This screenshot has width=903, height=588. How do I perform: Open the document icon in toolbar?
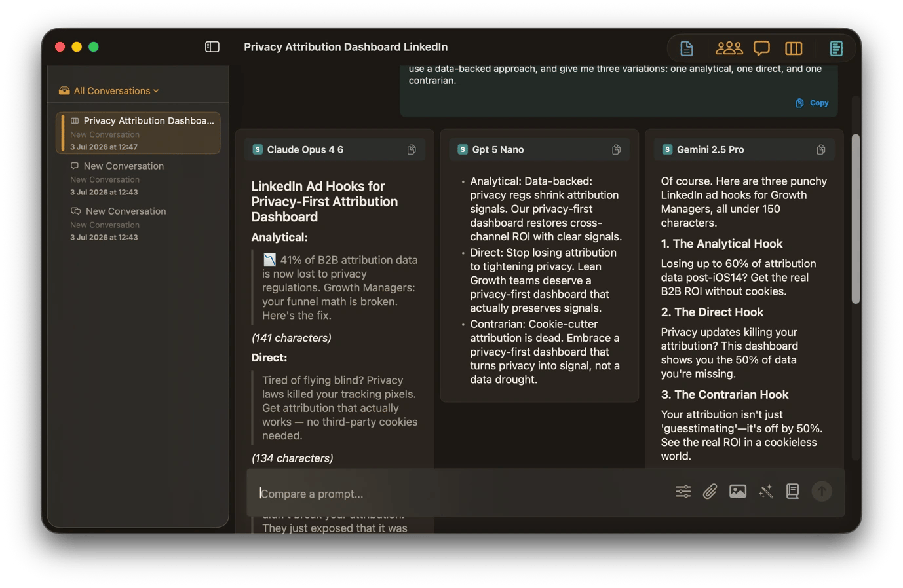(686, 48)
